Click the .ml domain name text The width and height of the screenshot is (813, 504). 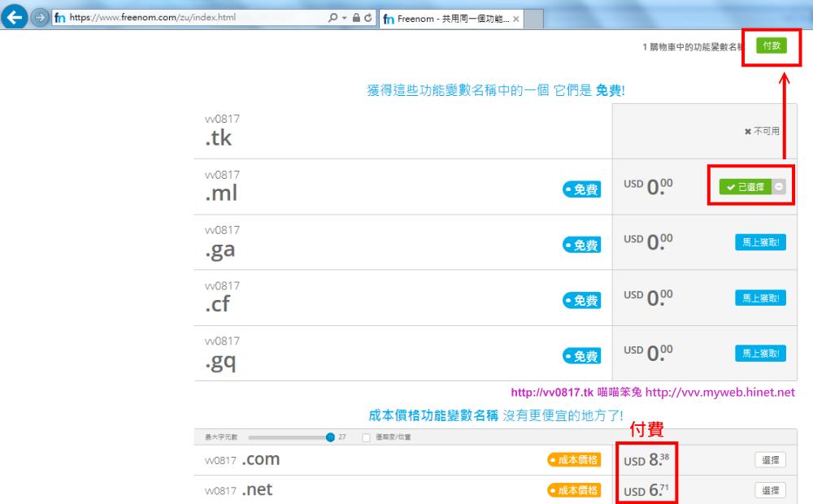tap(221, 193)
